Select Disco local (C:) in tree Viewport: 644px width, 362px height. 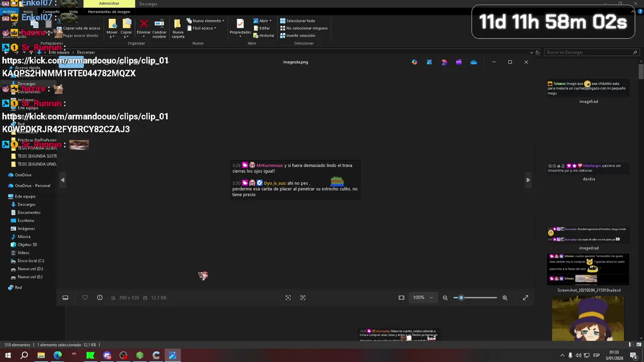pyautogui.click(x=31, y=261)
